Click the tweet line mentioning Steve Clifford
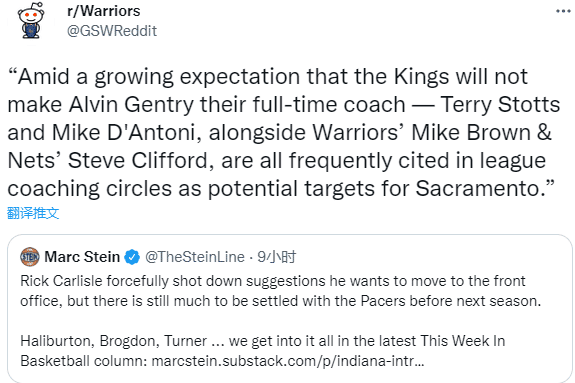Screen dimensions: 575x383 coord(277,161)
